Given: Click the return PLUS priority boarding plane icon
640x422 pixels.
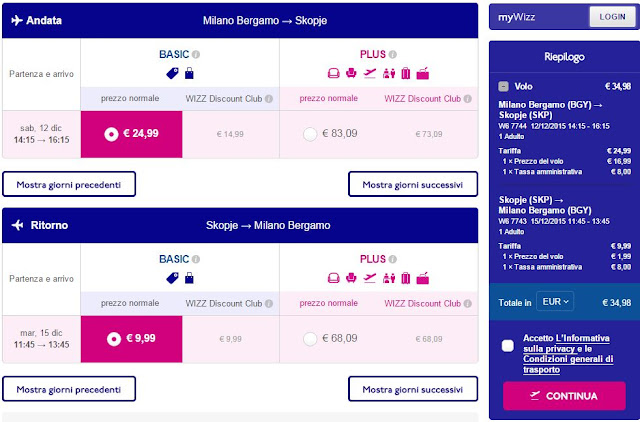Looking at the screenshot, I should 370,278.
